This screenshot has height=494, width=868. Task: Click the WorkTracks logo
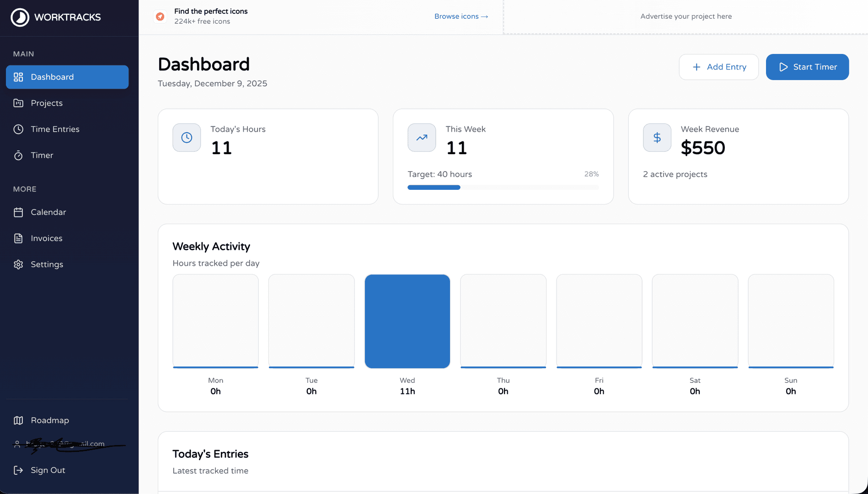(x=55, y=17)
